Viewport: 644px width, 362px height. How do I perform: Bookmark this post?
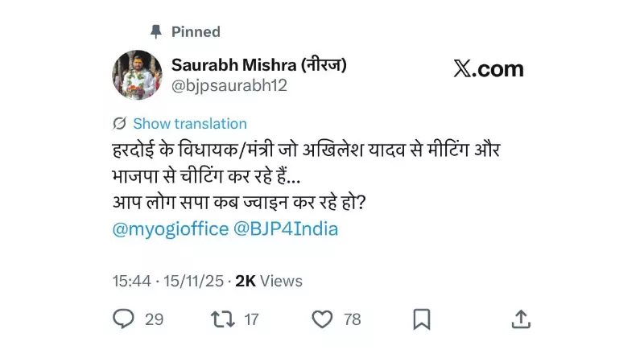(421, 319)
